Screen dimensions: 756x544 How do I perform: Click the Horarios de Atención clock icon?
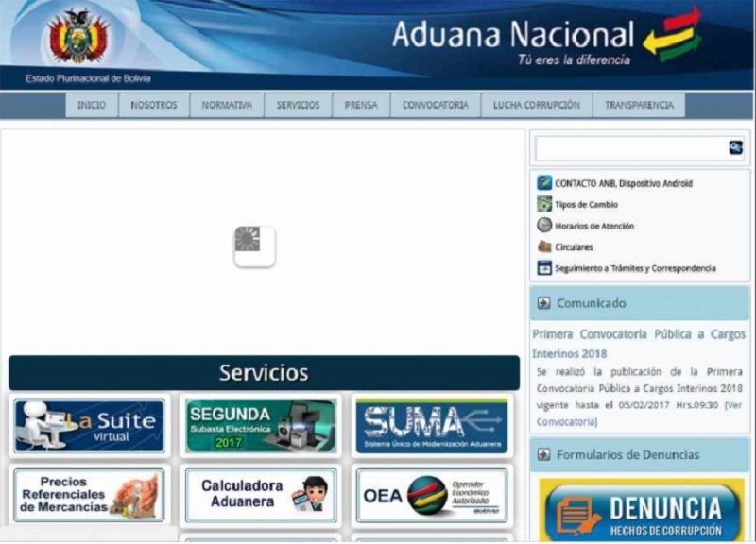[x=544, y=226]
